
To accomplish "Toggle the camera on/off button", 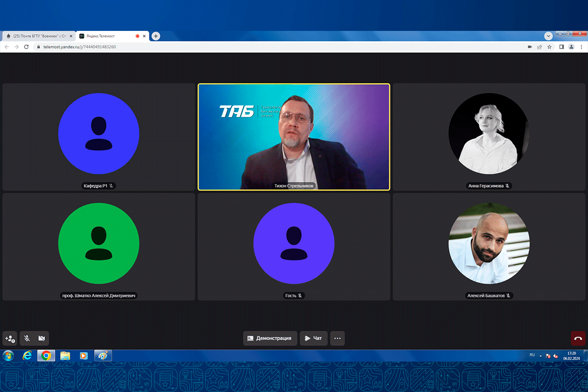I will pyautogui.click(x=42, y=338).
